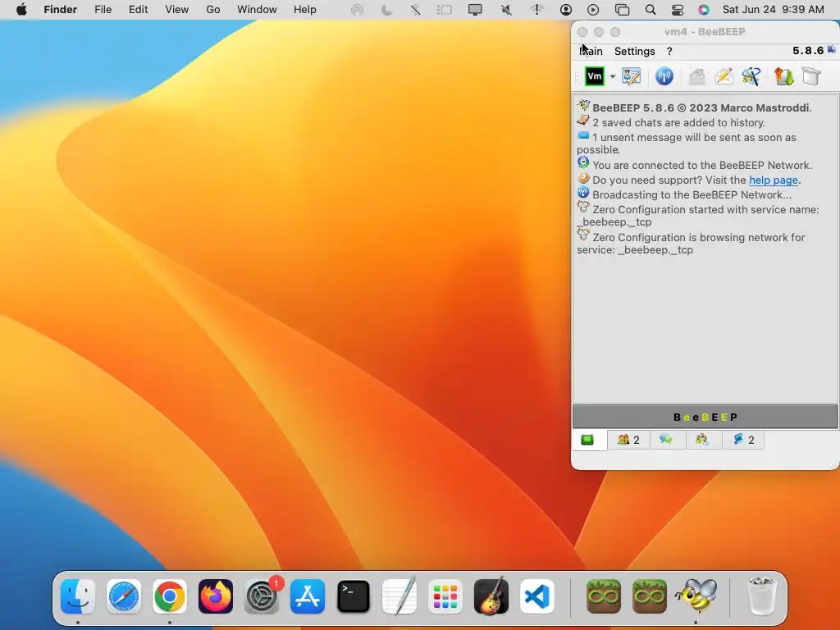Click the small icon next to 5.8.6
This screenshot has width=840, height=630.
tap(832, 50)
